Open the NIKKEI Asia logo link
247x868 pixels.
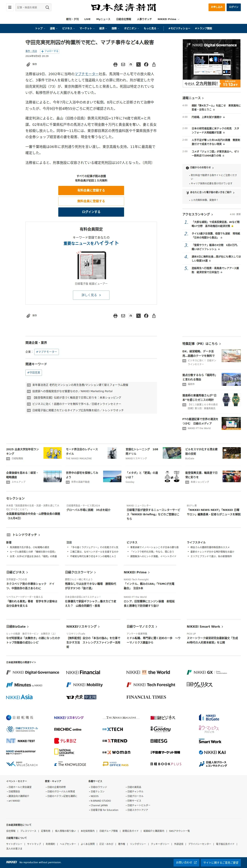pyautogui.click(x=19, y=697)
